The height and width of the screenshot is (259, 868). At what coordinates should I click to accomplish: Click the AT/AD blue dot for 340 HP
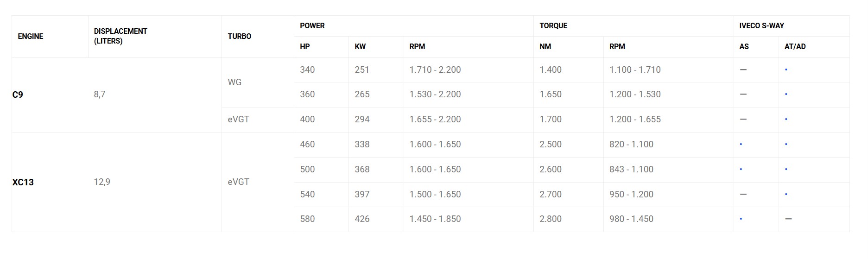pyautogui.click(x=786, y=70)
